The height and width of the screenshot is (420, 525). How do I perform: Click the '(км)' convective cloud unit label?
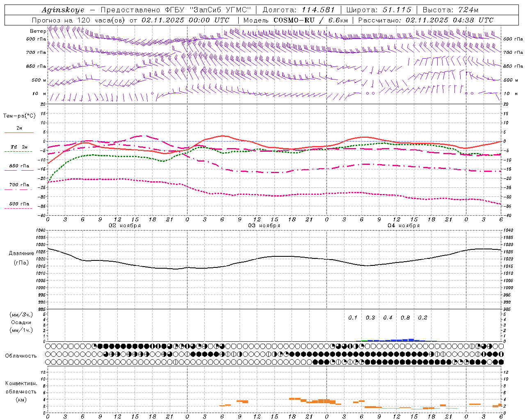(21, 399)
